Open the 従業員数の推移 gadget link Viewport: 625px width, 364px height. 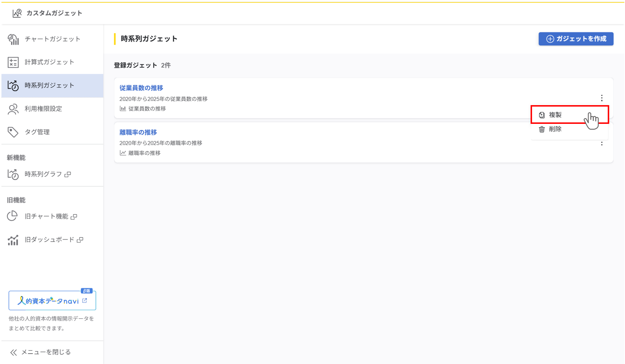pos(141,88)
